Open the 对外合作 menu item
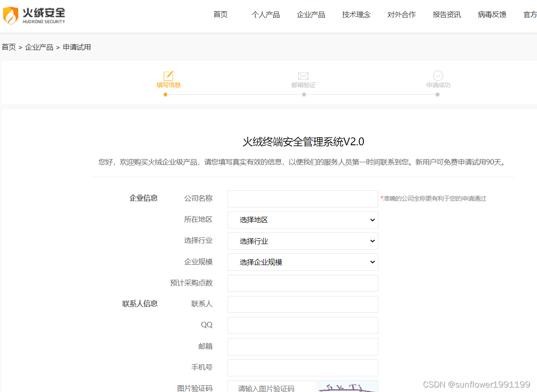The image size is (537, 392). [402, 15]
